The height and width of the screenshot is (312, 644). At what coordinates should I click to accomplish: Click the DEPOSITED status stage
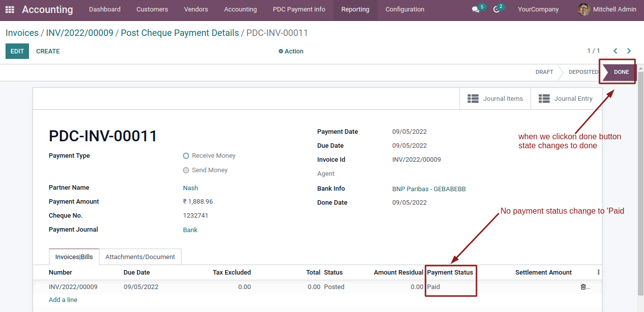coord(583,72)
